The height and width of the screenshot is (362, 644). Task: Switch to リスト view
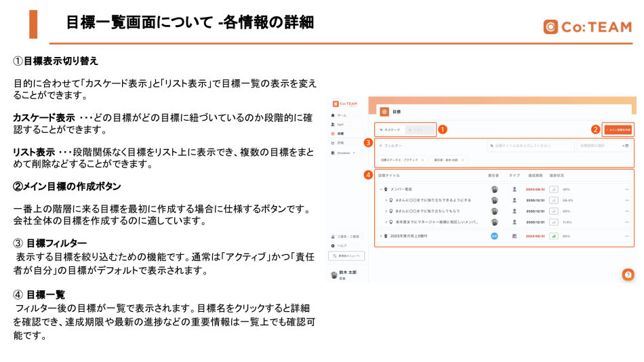(419, 130)
